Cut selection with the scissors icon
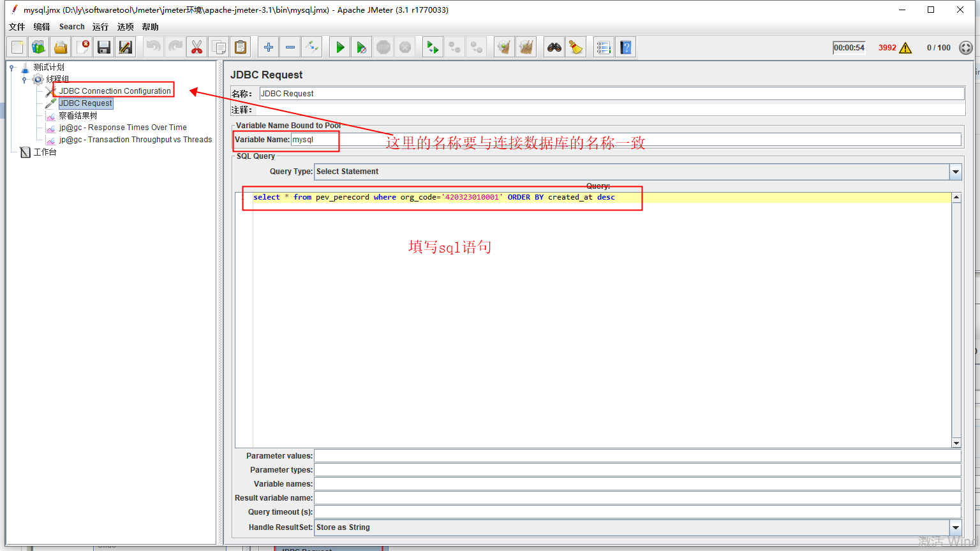 point(197,47)
